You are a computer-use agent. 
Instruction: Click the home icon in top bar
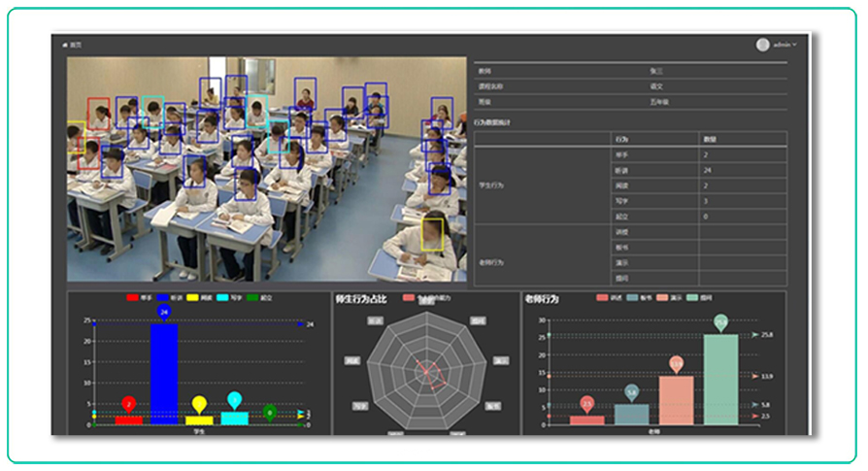click(66, 45)
